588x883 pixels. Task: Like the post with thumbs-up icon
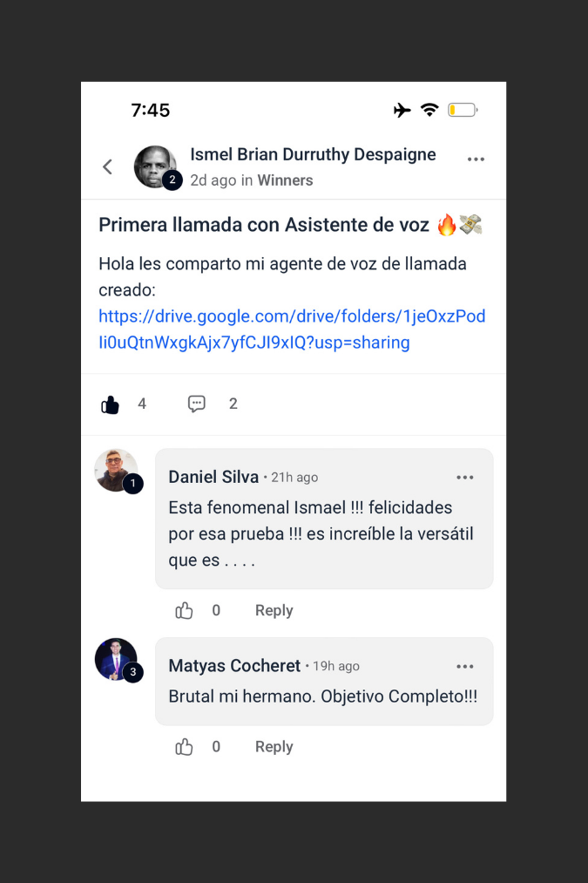[x=111, y=404]
